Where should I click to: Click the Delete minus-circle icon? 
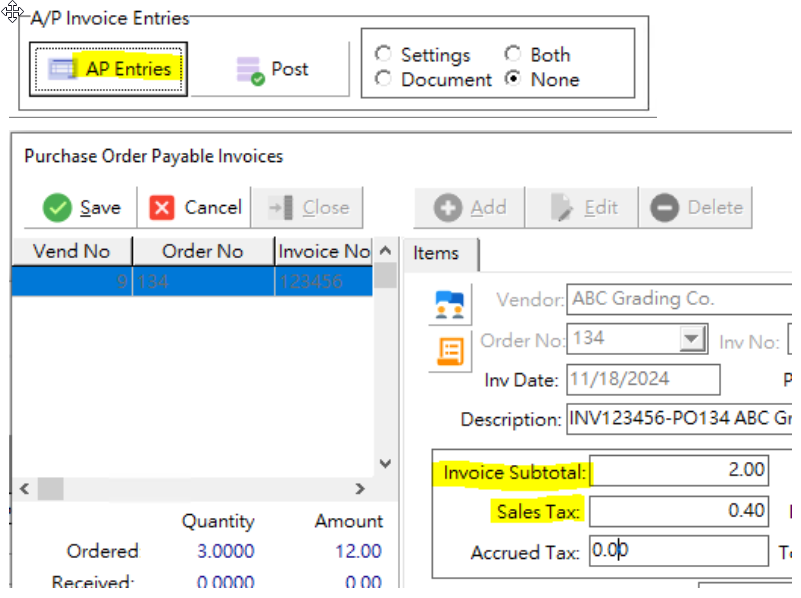[664, 208]
